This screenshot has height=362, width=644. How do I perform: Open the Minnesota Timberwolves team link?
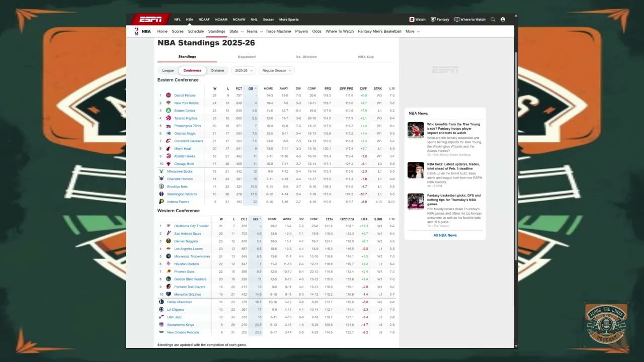192,256
